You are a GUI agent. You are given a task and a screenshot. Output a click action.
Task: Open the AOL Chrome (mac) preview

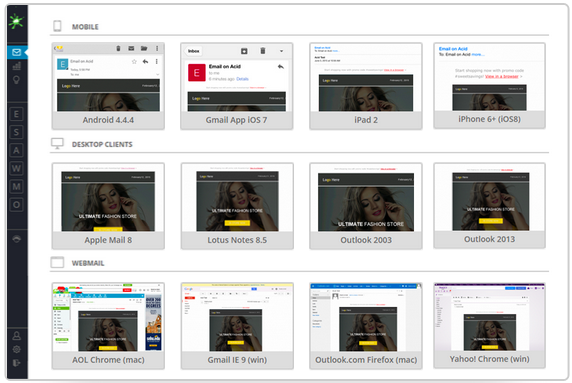point(108,326)
